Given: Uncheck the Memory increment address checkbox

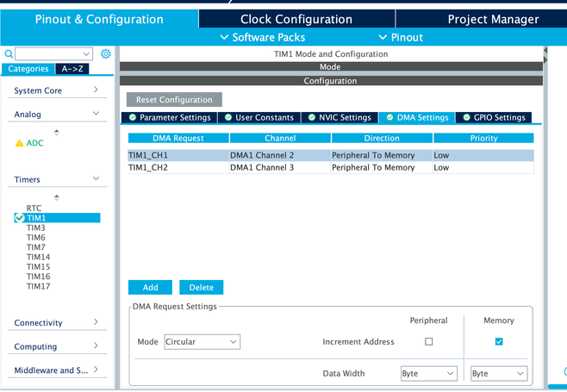Looking at the screenshot, I should point(499,342).
